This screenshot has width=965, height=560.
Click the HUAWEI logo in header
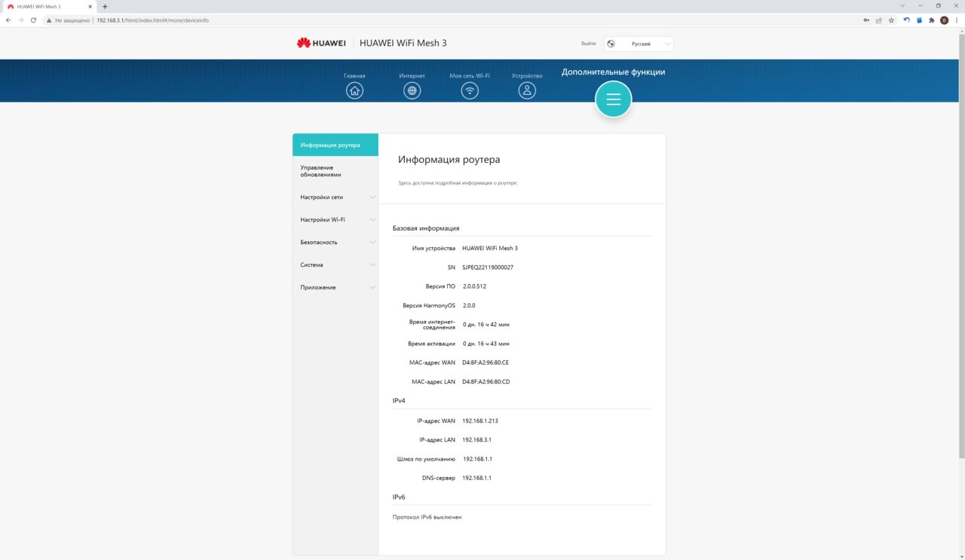(x=321, y=43)
